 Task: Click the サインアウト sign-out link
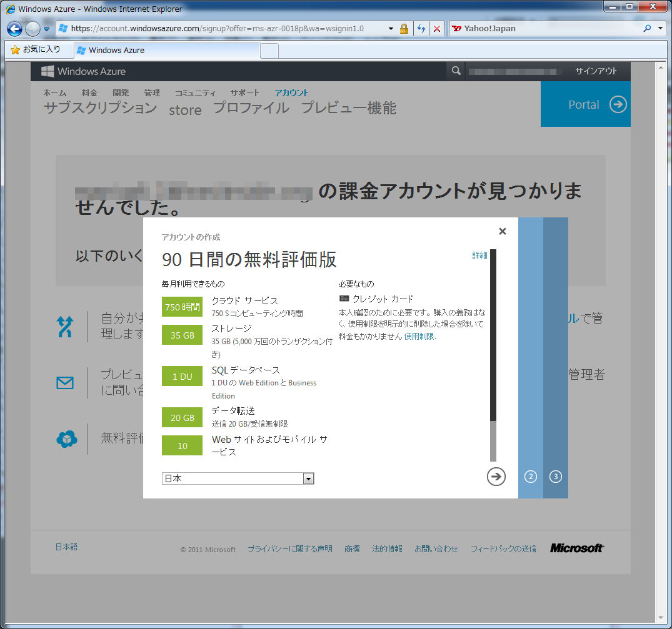[596, 71]
